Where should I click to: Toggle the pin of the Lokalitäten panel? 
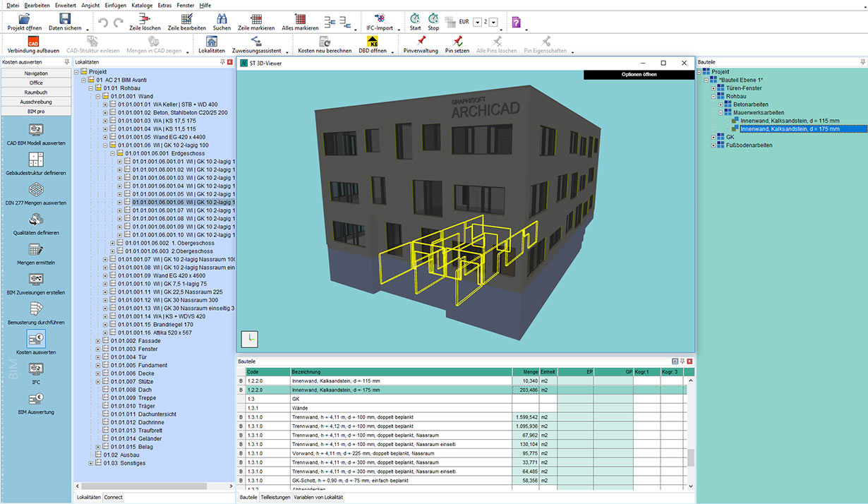pyautogui.click(x=222, y=62)
